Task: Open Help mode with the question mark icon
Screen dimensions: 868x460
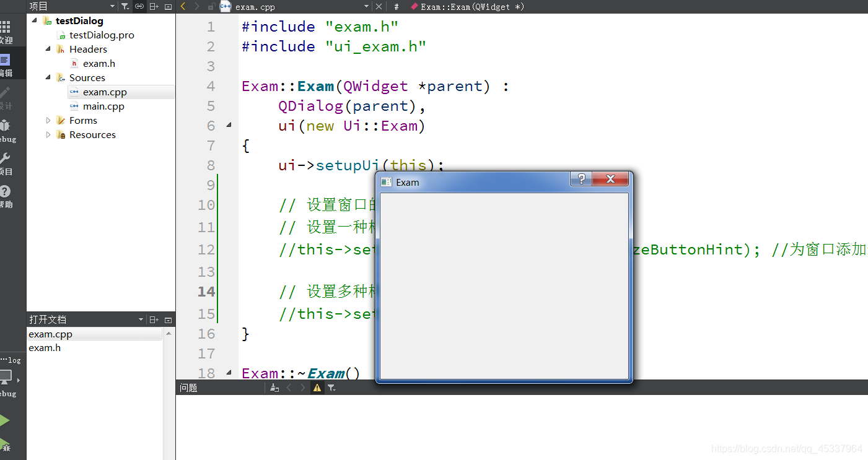Action: coord(5,196)
